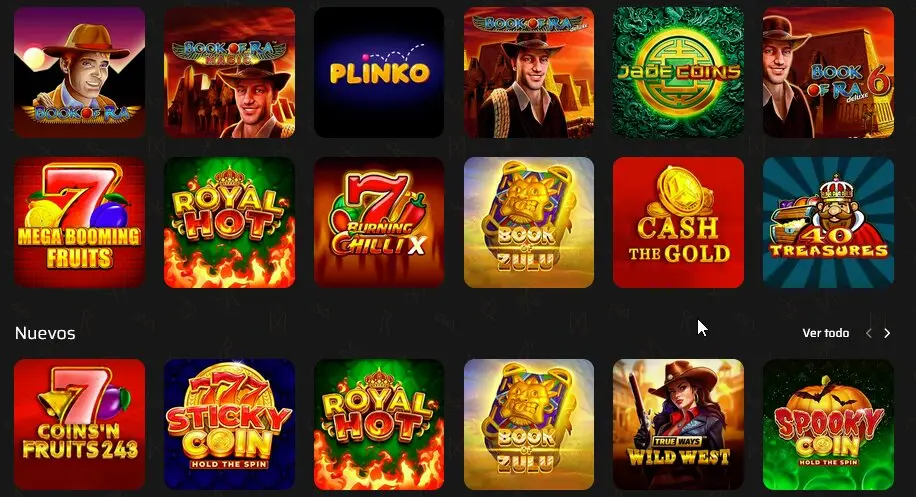The height and width of the screenshot is (497, 916).
Task: Open Mega Booming Fruits slot
Action: (79, 223)
